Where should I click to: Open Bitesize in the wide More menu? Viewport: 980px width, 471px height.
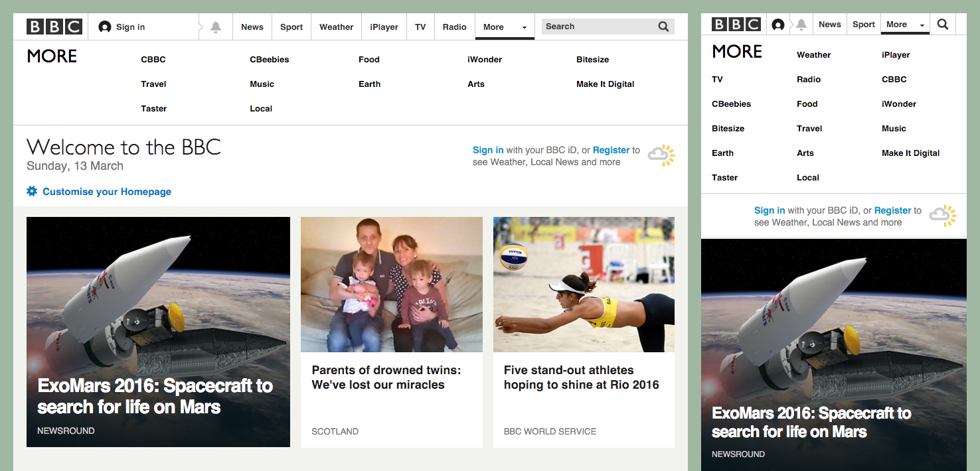pyautogui.click(x=593, y=60)
